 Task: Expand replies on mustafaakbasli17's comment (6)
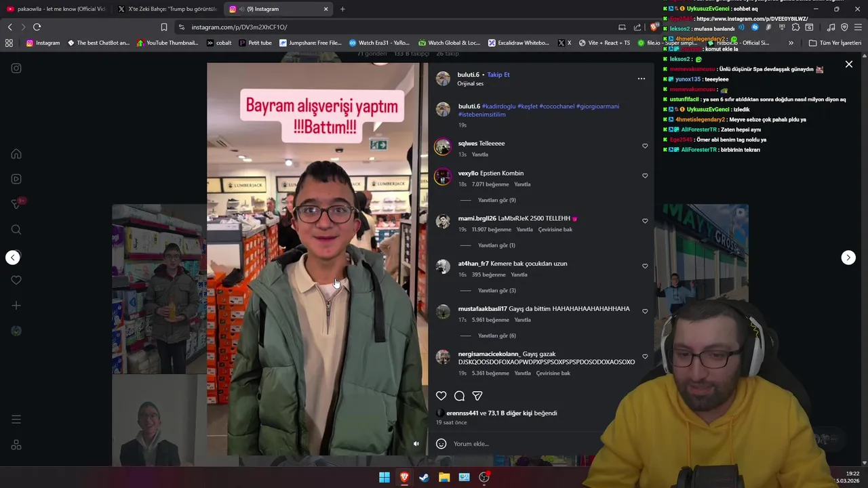497,335
